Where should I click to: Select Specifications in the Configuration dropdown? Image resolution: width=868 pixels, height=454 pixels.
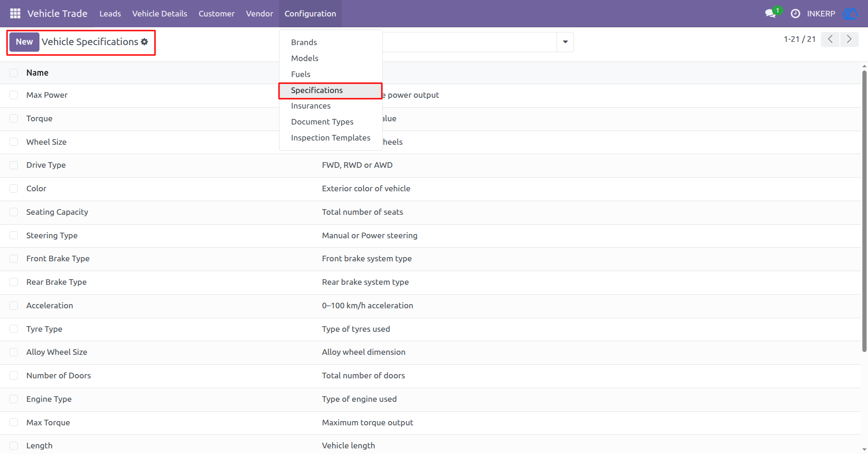pyautogui.click(x=331, y=90)
